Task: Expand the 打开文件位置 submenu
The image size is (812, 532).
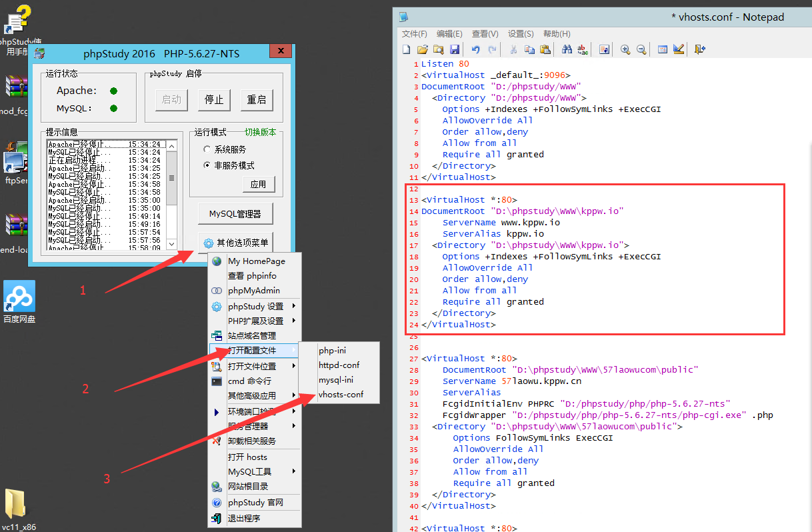Action: coord(255,366)
